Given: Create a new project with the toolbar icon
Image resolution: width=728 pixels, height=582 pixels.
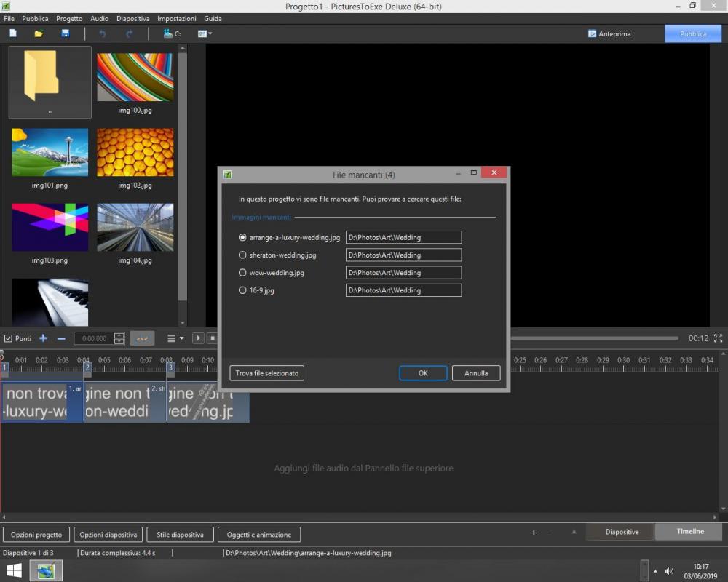Looking at the screenshot, I should click(13, 33).
